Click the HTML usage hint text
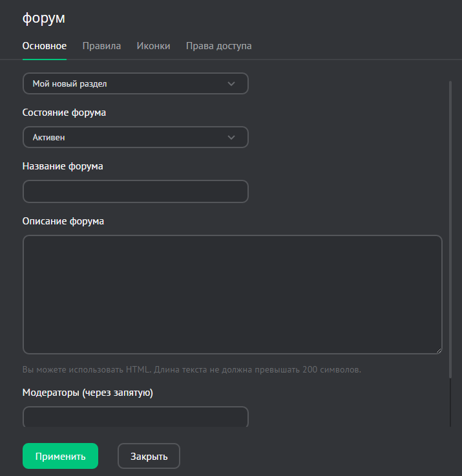The image size is (462, 476). coord(191,370)
